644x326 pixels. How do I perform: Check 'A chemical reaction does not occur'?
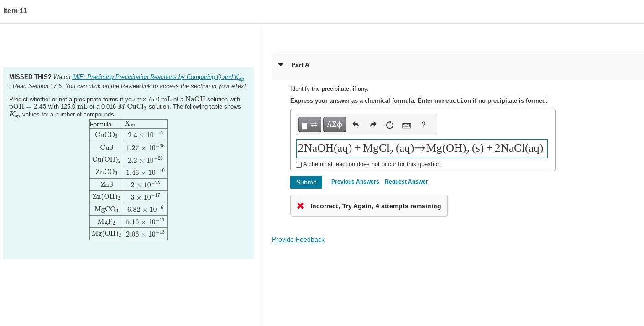click(298, 164)
